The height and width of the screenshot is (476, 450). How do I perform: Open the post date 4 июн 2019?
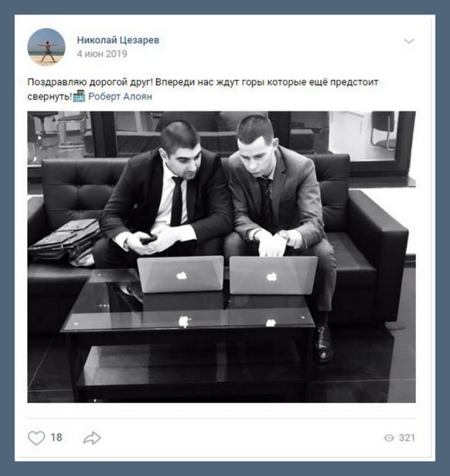coord(102,54)
